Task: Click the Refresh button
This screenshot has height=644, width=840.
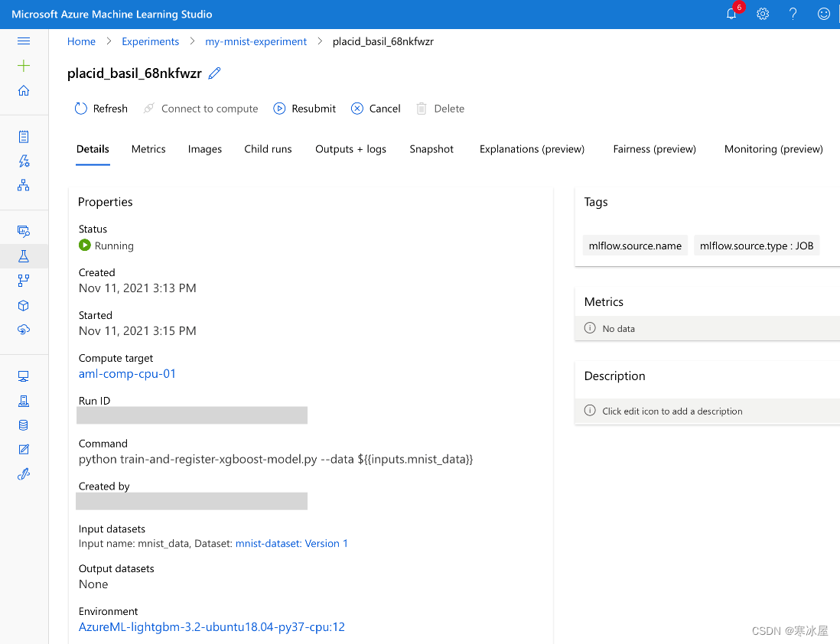Action: click(x=101, y=109)
